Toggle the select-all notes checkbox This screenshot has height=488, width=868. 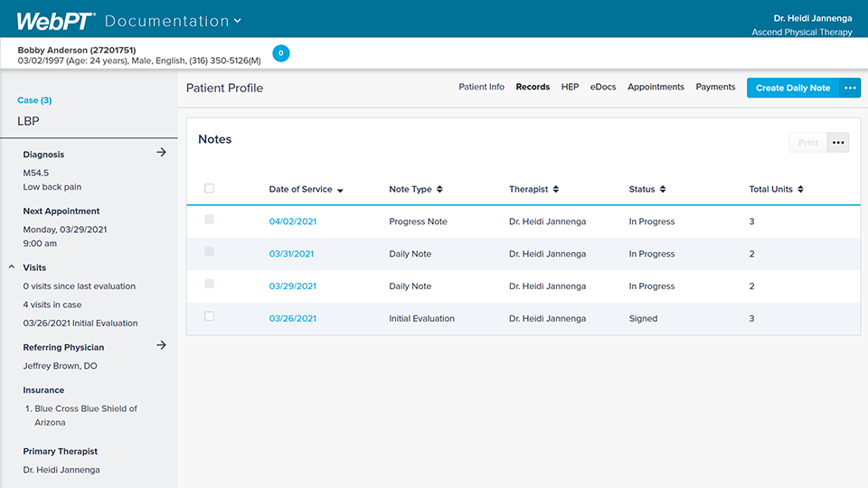[210, 189]
